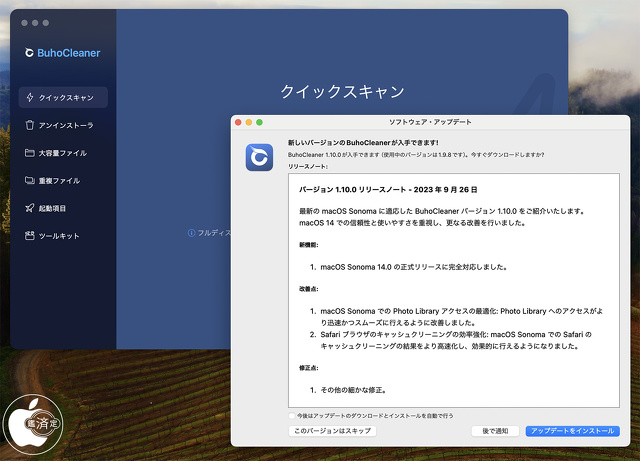The image size is (640, 461).
Task: Click the 修正点: section label
Action: (x=309, y=368)
